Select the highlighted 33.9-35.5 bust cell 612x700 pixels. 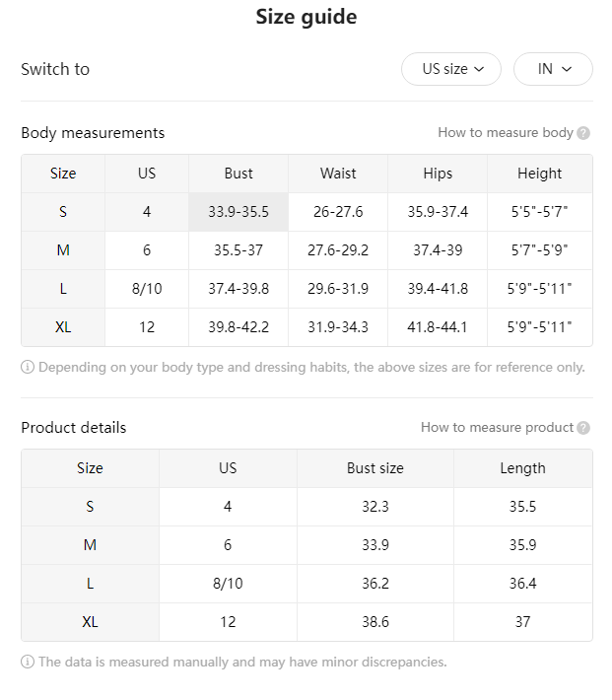238,212
